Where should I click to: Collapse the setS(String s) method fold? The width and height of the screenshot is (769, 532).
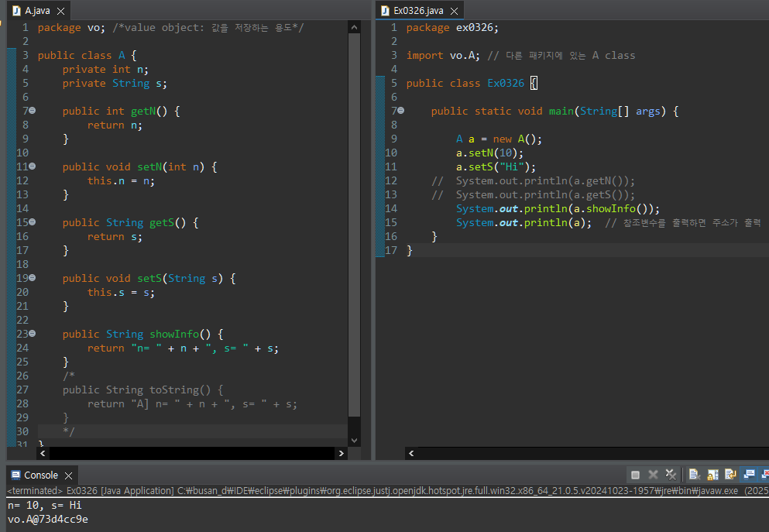coord(33,278)
